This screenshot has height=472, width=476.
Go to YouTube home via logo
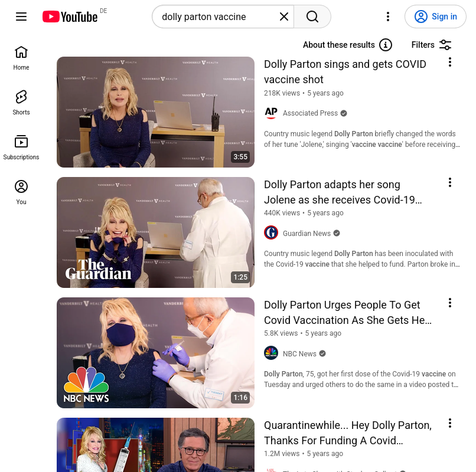coord(70,17)
